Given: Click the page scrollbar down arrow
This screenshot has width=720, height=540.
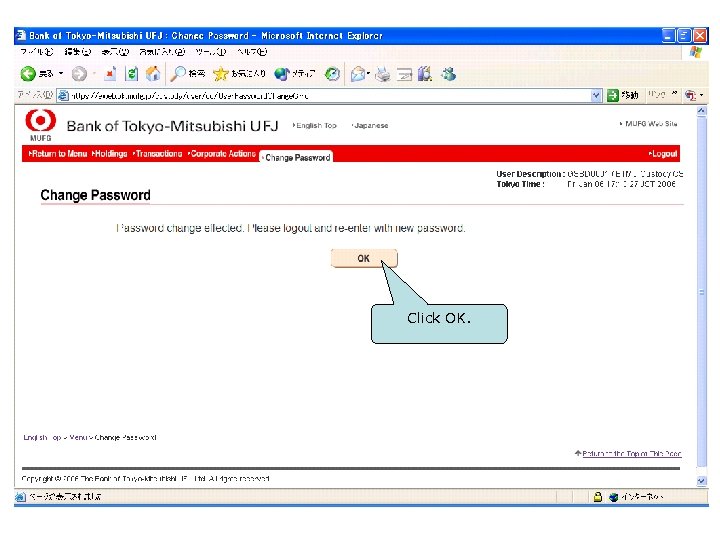Looking at the screenshot, I should (x=701, y=481).
